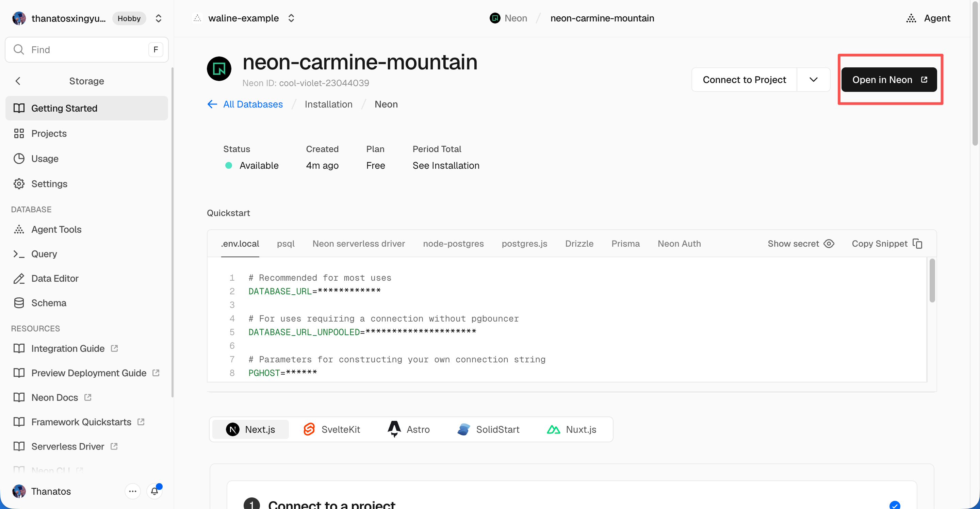Screen dimensions: 980x509
Task: Click the search magnifier icon
Action: pos(19,49)
